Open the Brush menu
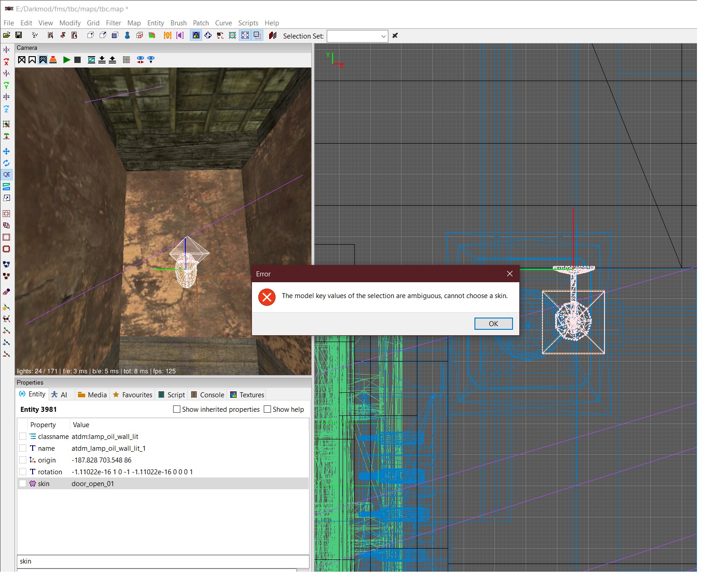Viewport: 716px width, 588px height. pyautogui.click(x=178, y=23)
